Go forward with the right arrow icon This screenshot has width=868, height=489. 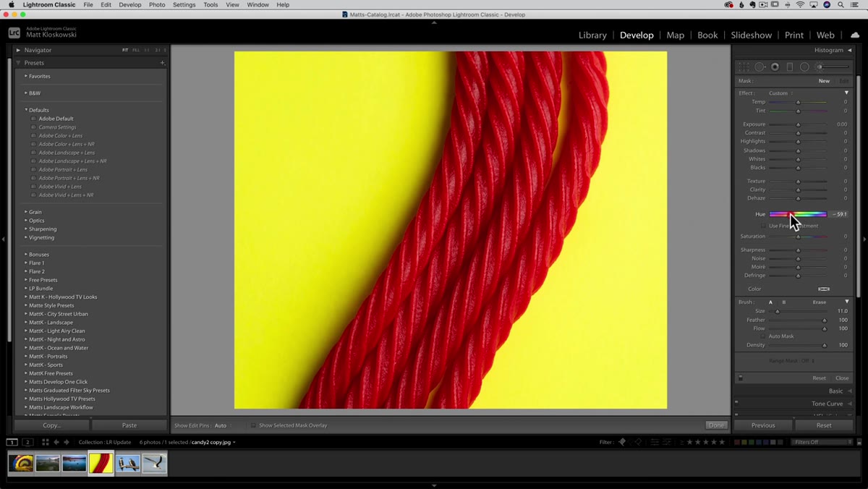pos(67,442)
